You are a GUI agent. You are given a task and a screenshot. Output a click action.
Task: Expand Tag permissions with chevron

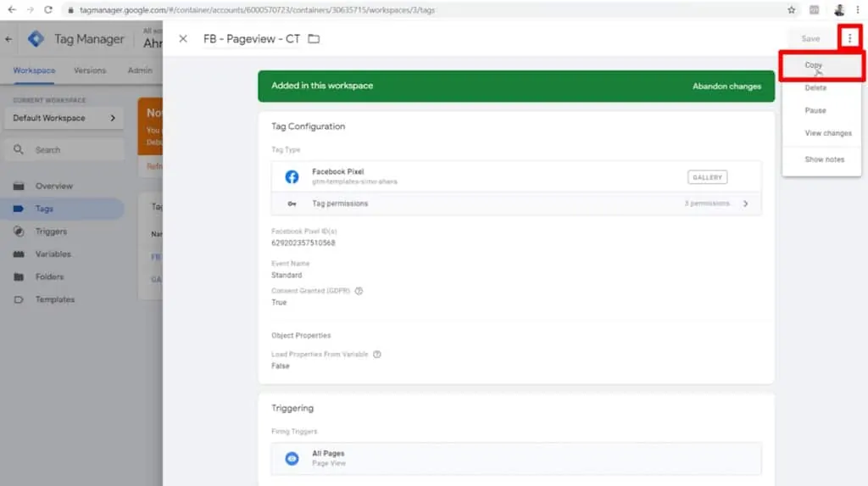[746, 204]
